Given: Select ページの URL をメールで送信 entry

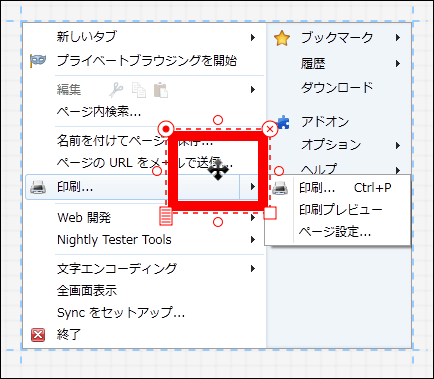Looking at the screenshot, I should (x=144, y=163).
